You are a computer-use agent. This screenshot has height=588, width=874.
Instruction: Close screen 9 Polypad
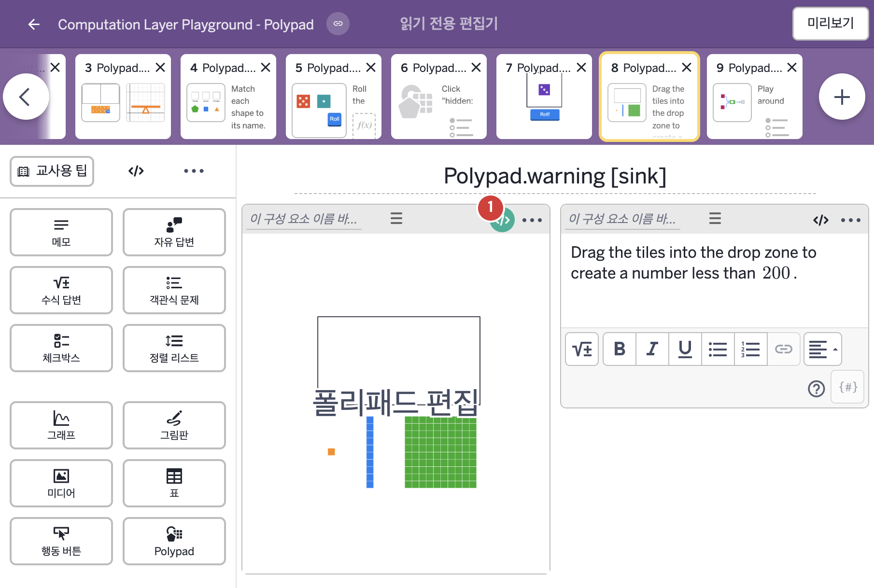tap(792, 68)
